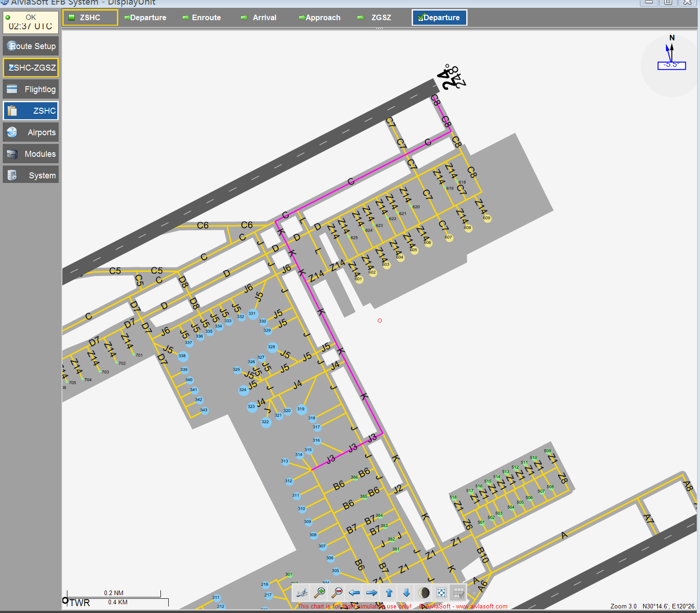The width and height of the screenshot is (700, 613).
Task: Pan the chart up with the arrow
Action: 389,593
